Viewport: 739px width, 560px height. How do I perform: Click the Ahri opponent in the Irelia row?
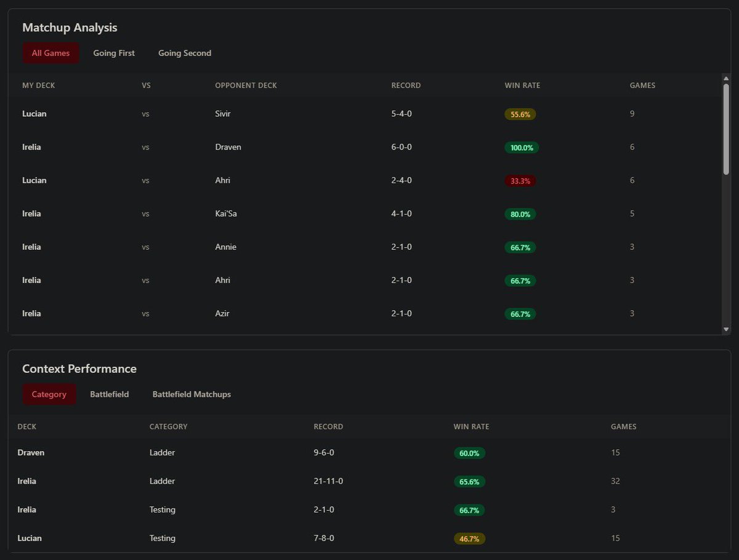point(222,280)
